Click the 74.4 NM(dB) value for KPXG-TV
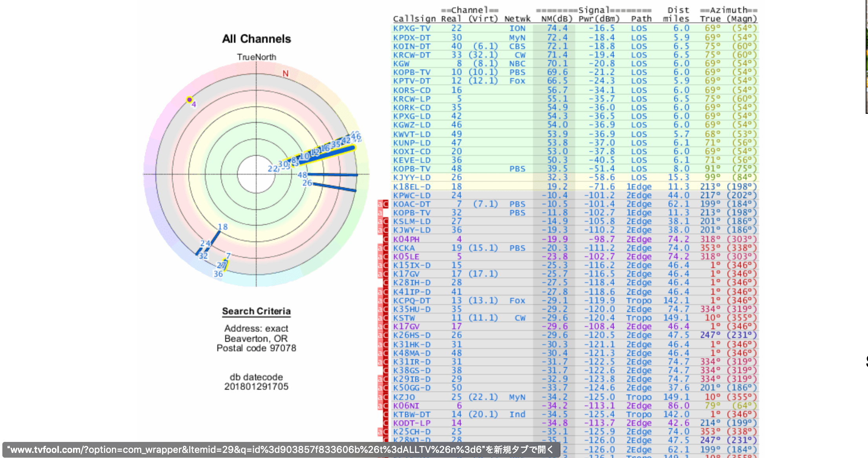Image resolution: width=868 pixels, height=458 pixels. click(557, 28)
